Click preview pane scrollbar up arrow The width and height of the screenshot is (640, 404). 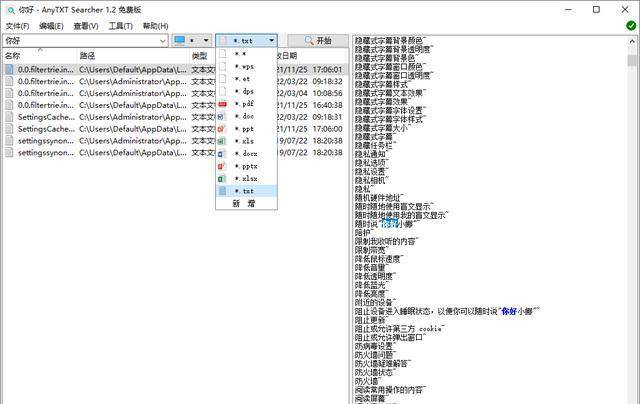(632, 41)
